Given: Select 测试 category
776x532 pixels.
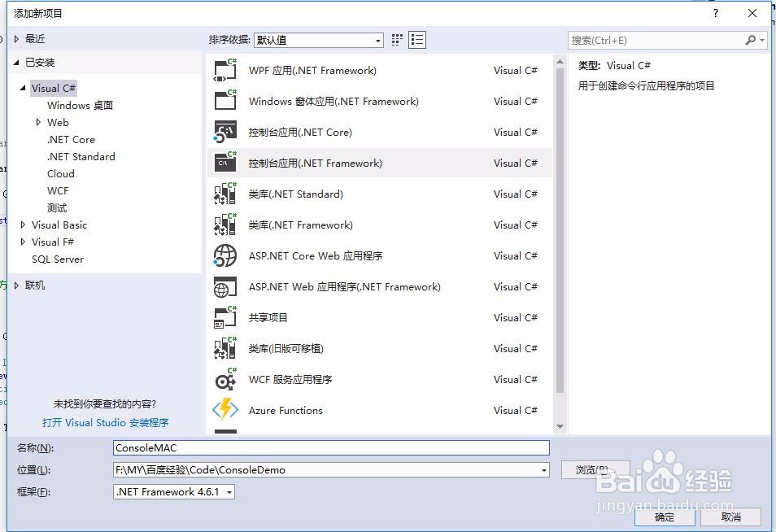Looking at the screenshot, I should click(57, 208).
